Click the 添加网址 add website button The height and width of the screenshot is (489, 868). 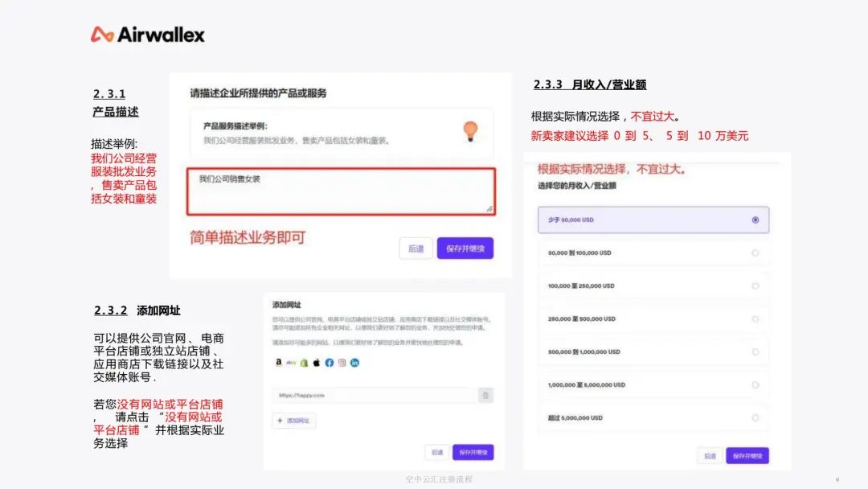pyautogui.click(x=294, y=421)
